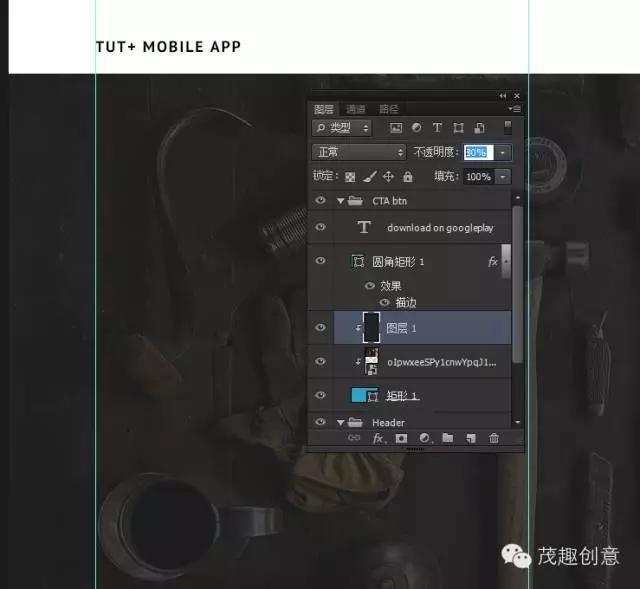
Task: Filter layers by adjustment layer type
Action: point(416,128)
